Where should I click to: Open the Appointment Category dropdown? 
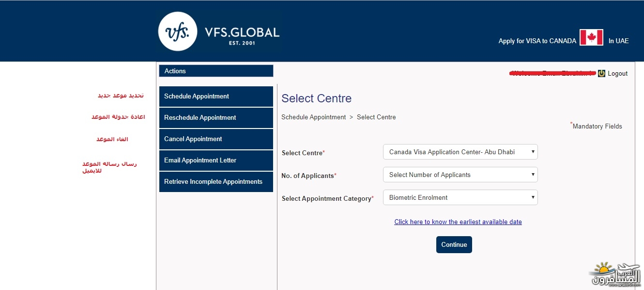click(x=460, y=197)
